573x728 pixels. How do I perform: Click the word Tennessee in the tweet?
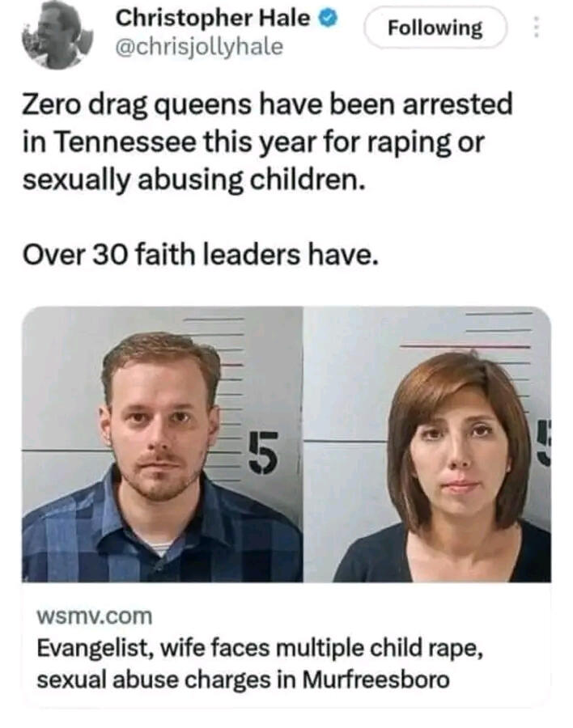click(126, 142)
